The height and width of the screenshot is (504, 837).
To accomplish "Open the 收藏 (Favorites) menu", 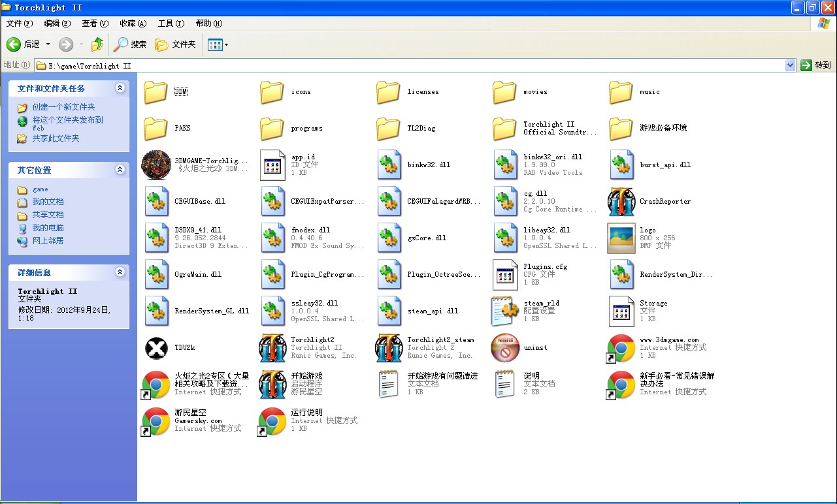I will [x=133, y=24].
